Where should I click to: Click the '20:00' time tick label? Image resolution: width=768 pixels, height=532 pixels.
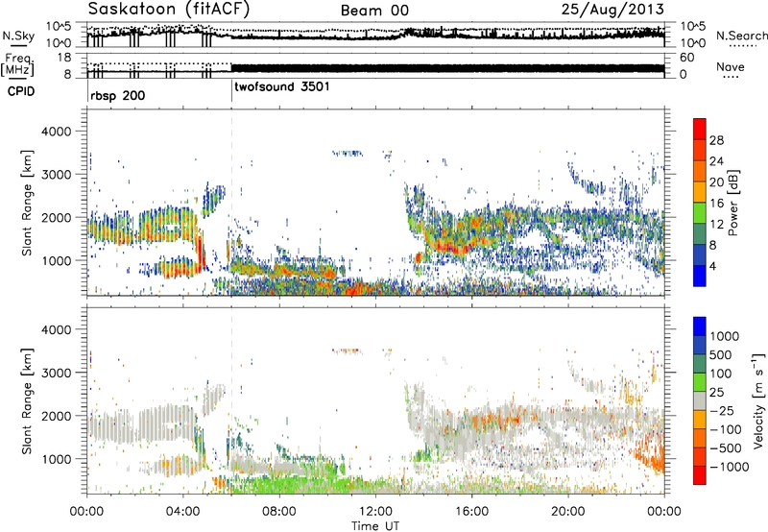(x=567, y=512)
